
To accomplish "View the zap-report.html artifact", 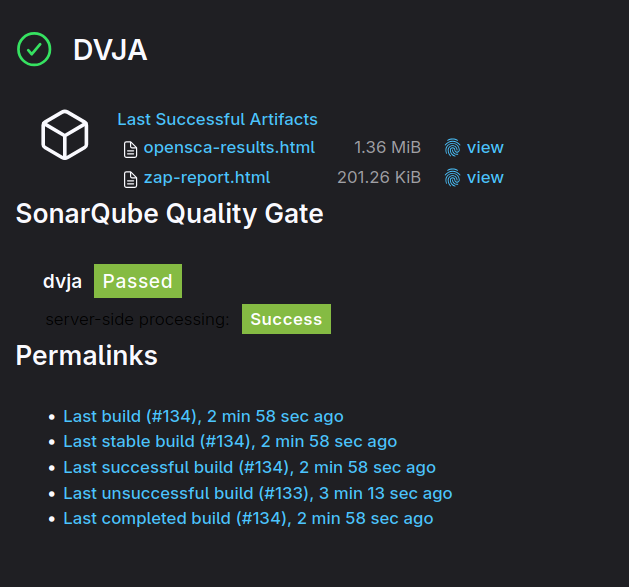I will click(x=485, y=177).
